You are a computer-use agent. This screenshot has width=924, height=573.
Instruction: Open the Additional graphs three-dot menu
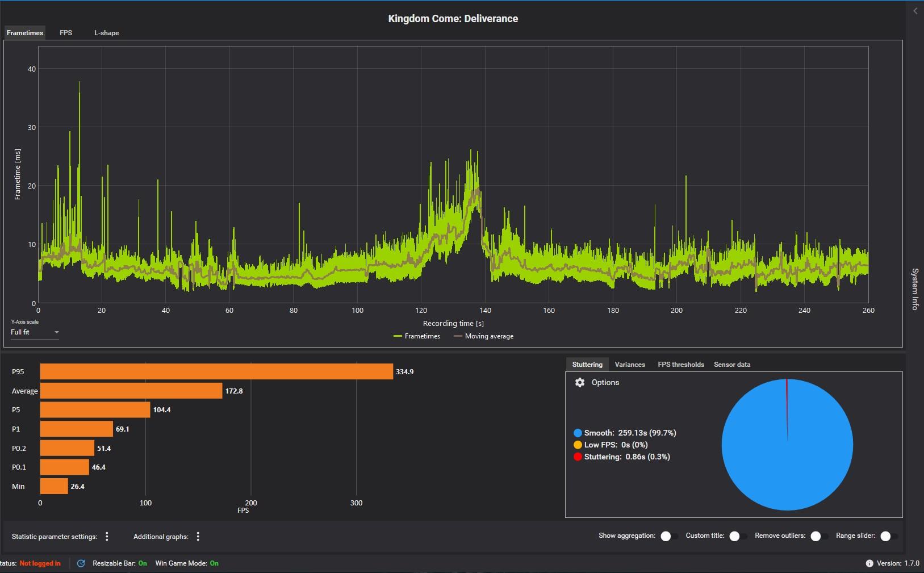coord(198,537)
